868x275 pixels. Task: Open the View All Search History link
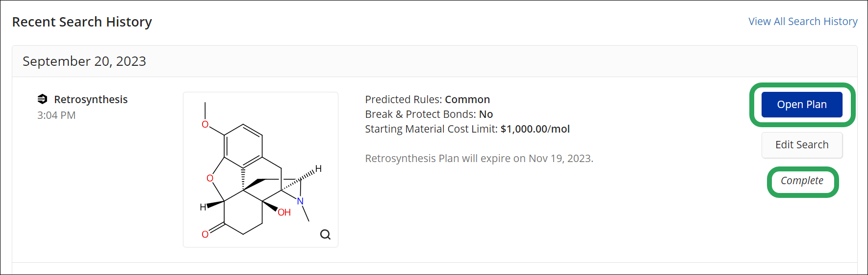point(803,22)
